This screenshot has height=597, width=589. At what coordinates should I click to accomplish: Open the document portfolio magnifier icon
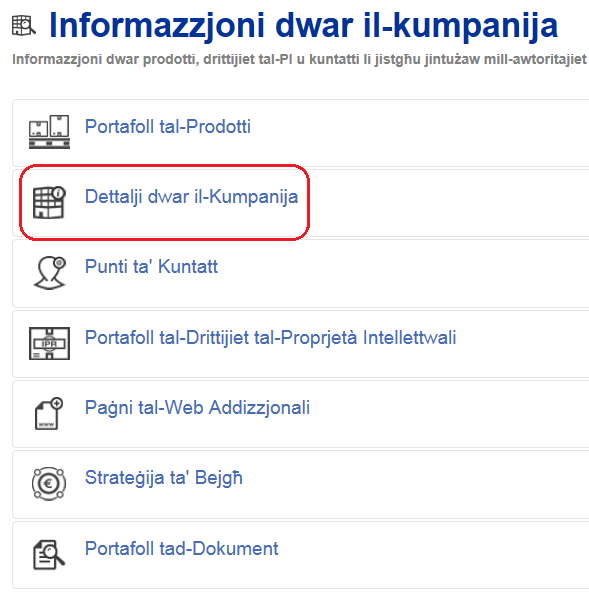point(49,554)
